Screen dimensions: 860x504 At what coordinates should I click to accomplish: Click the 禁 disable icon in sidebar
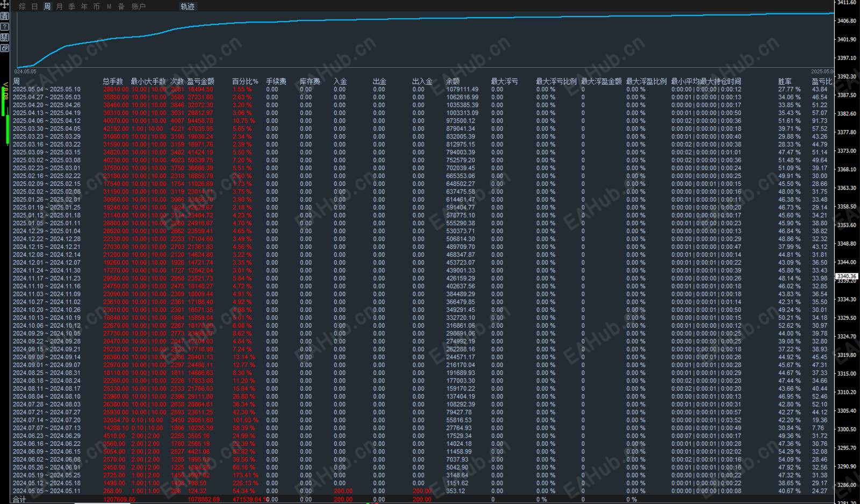[x=4, y=37]
